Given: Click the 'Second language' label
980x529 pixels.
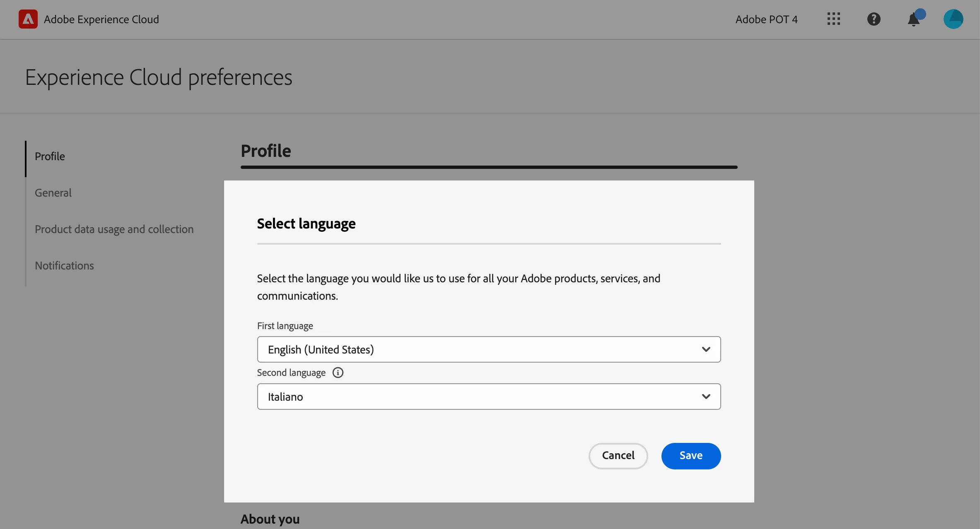Looking at the screenshot, I should click(x=291, y=373).
